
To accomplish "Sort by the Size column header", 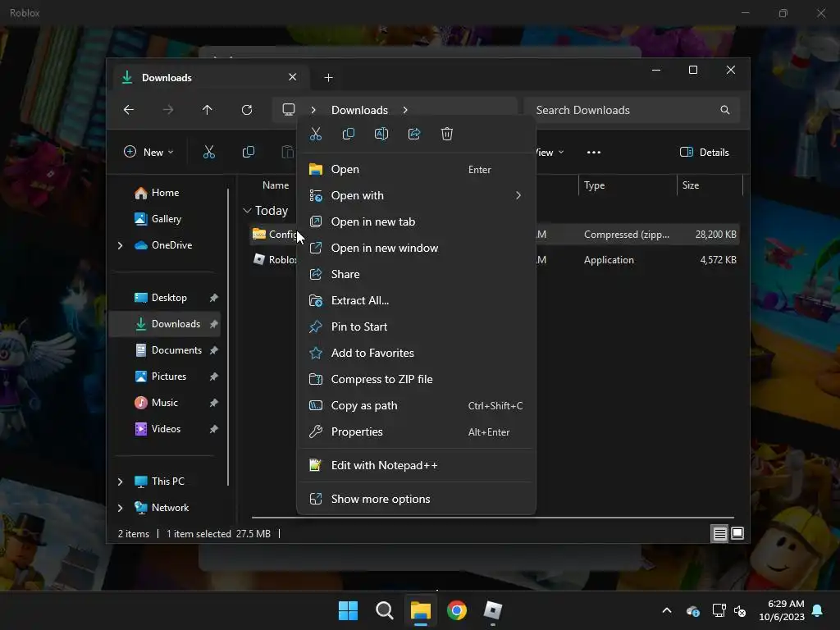I will [x=691, y=185].
